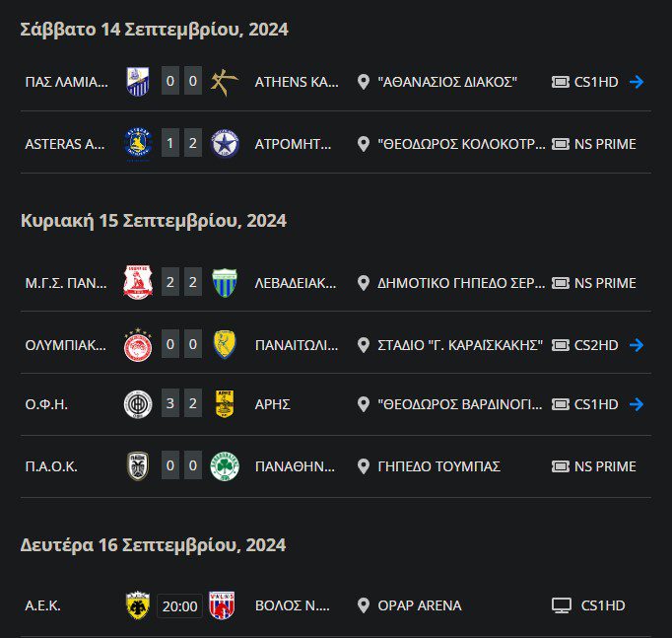Open the ΓΗΠΕΔΟ ΤΟΥΜΠΑΣ stadium link
The height and width of the screenshot is (638, 672).
438,466
